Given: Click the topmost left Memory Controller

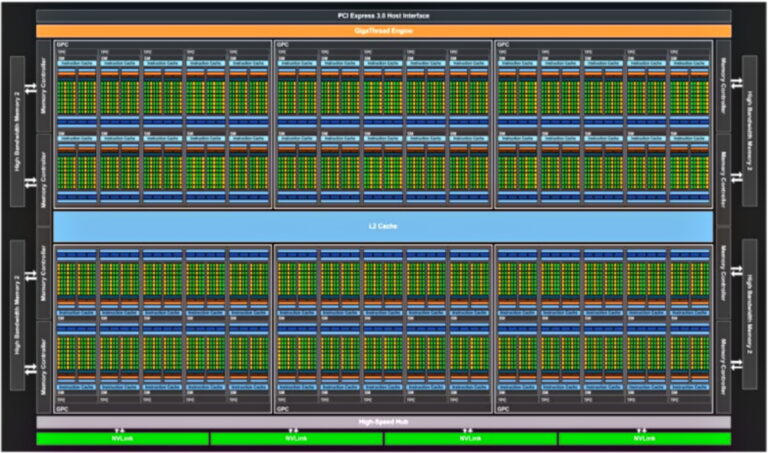Looking at the screenshot, I should point(43,87).
